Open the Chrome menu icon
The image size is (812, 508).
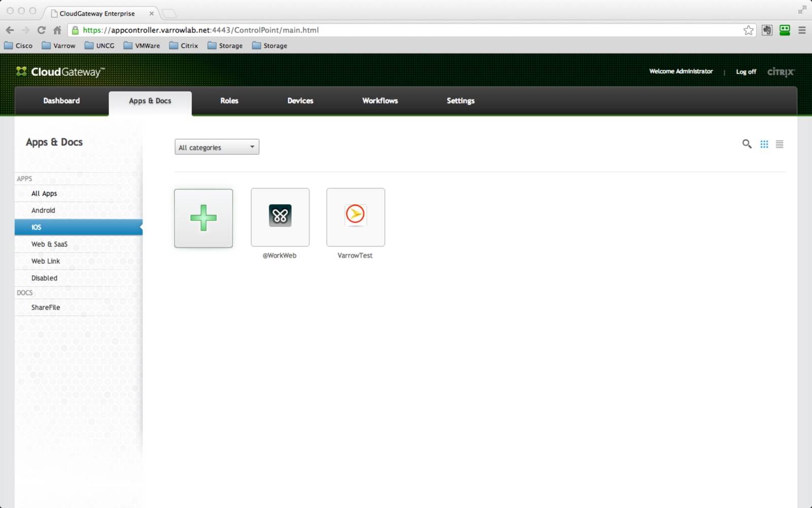802,30
